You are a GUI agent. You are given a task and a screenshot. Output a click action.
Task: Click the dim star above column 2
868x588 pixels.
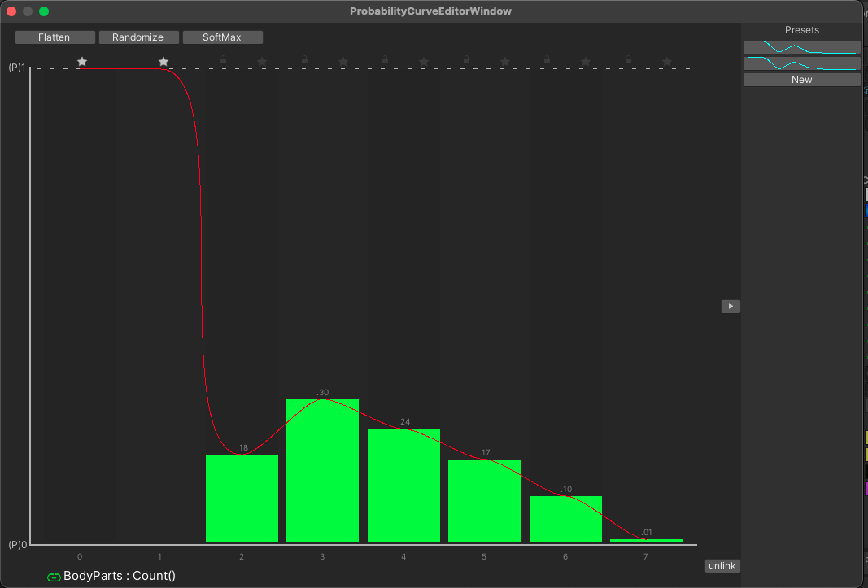click(x=262, y=62)
